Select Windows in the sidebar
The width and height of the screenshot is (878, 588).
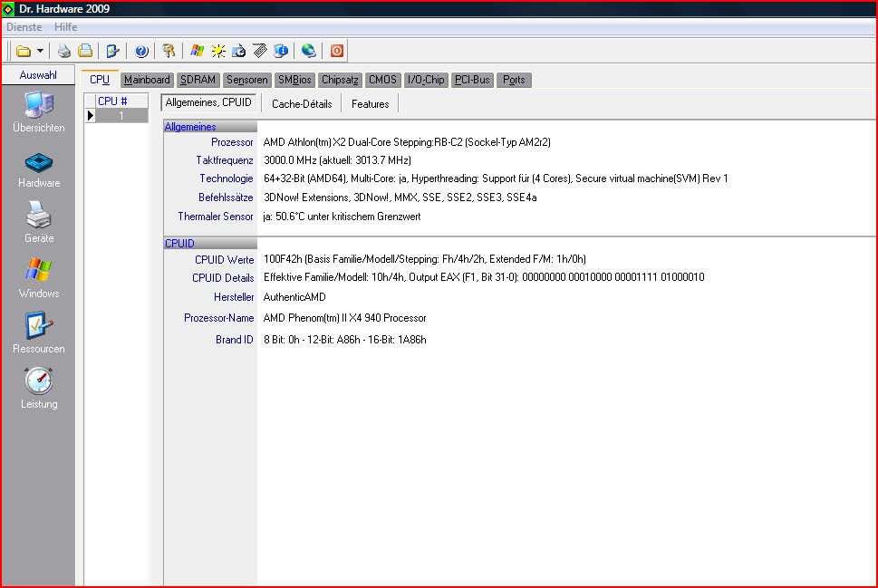39,278
